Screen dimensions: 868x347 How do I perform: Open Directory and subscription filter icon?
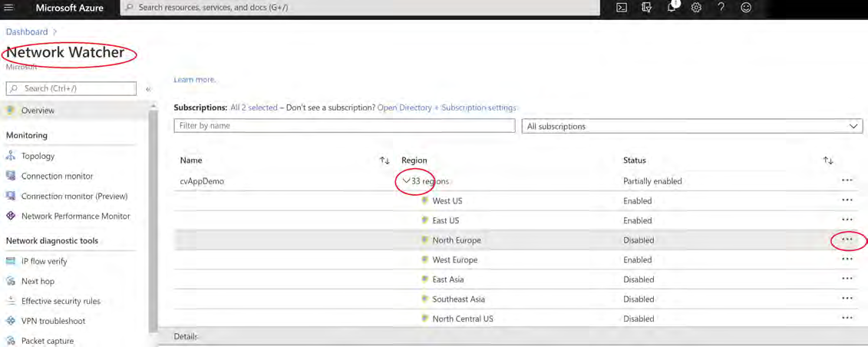[646, 8]
